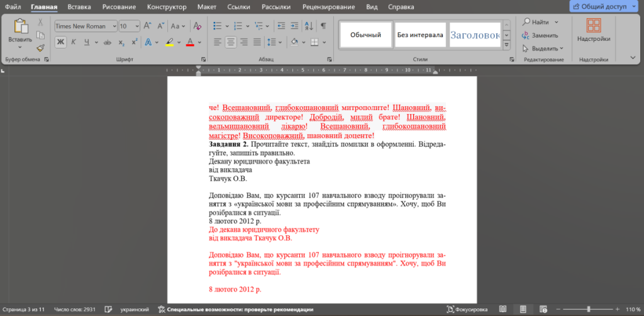Click the word count Число слов: 2931
The image size is (644, 316).
74,310
